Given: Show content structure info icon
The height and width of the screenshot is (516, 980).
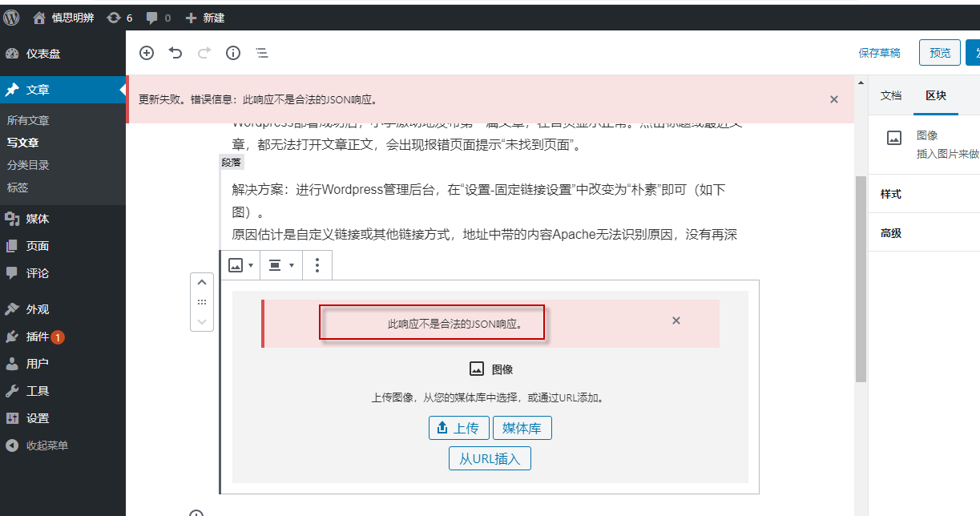Looking at the screenshot, I should tap(233, 53).
